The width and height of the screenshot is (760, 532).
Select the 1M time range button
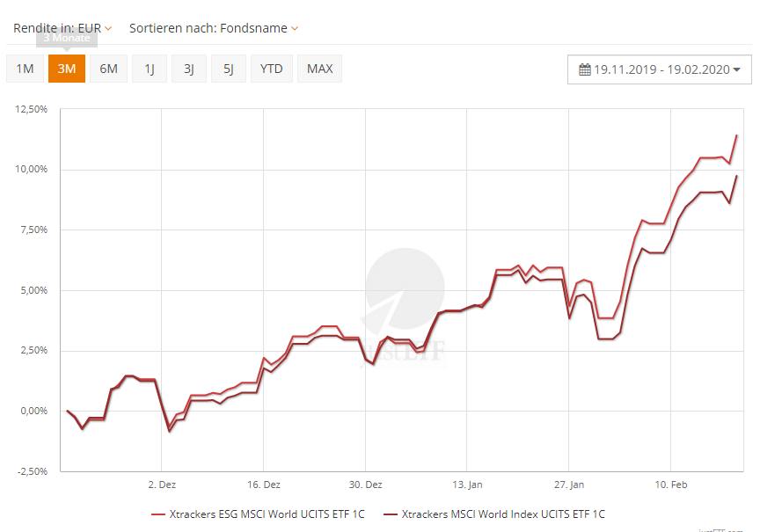tap(25, 69)
